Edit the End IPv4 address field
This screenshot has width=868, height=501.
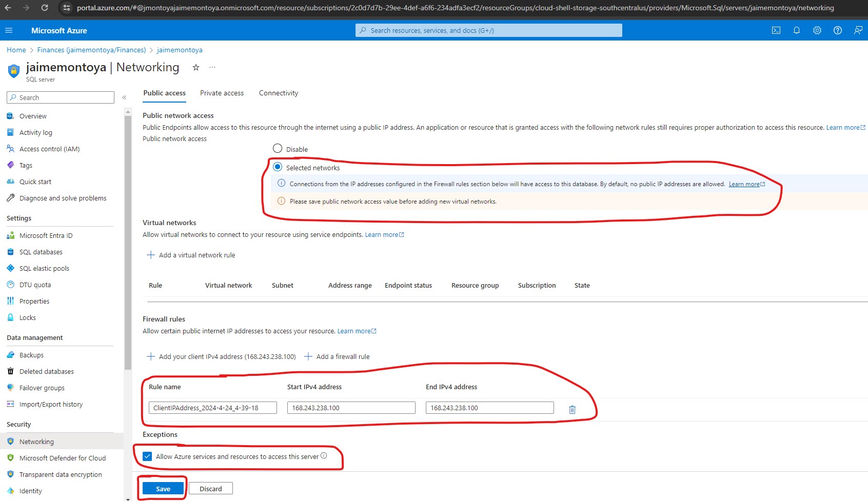[490, 408]
